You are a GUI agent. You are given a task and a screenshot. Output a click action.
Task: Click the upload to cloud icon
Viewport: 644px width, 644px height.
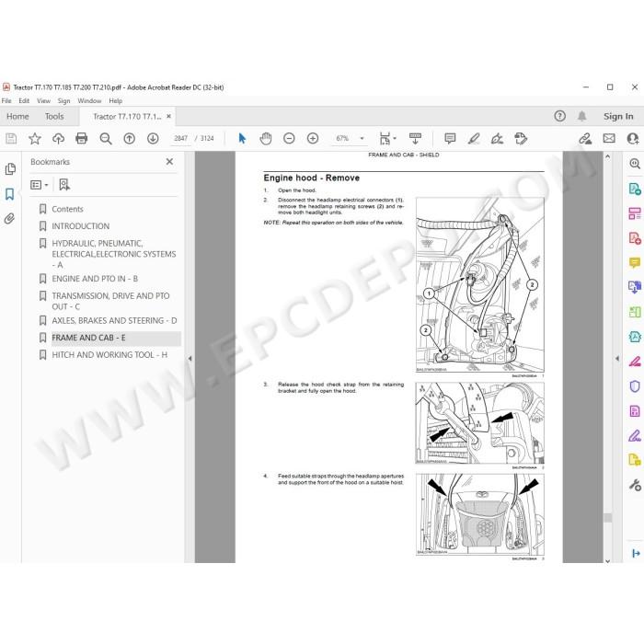click(58, 139)
